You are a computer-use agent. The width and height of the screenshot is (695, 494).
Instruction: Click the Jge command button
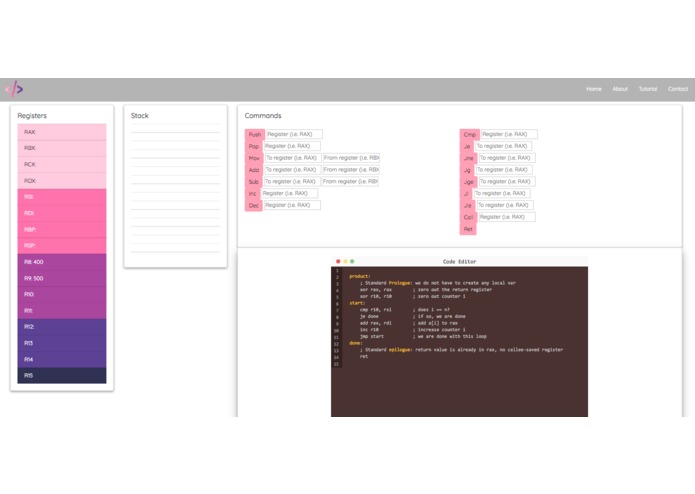469,182
